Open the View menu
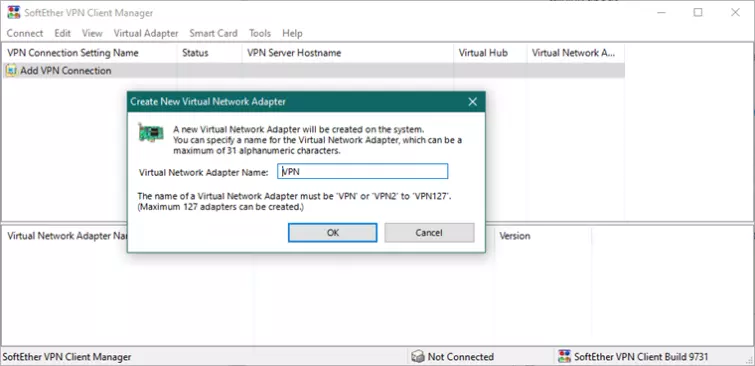755x366 pixels. click(92, 33)
